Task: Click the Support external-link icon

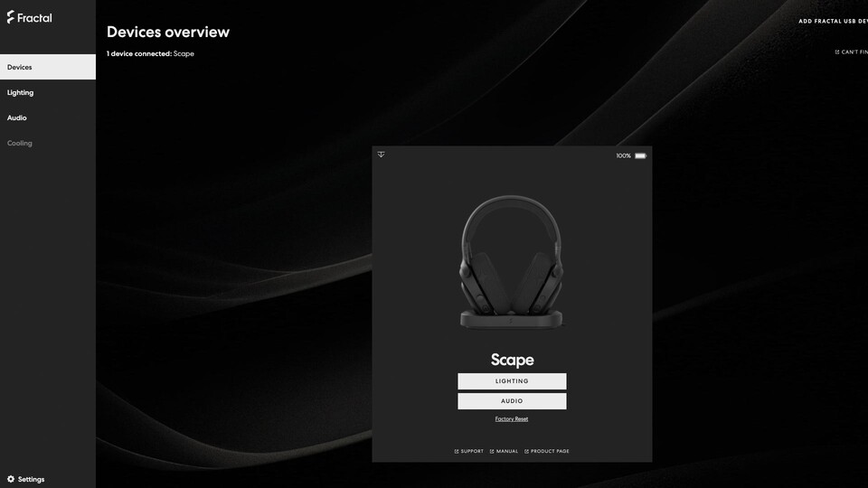Action: 456,452
